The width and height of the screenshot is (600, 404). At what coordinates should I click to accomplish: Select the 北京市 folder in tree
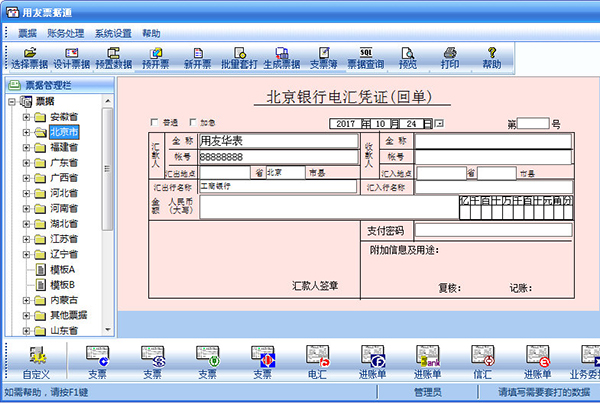tap(64, 132)
